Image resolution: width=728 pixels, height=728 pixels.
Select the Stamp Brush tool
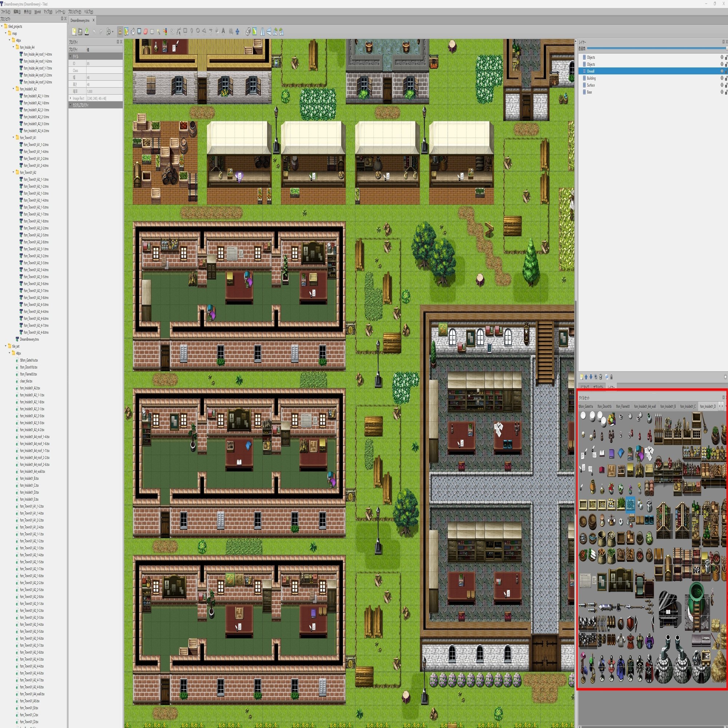(x=120, y=32)
